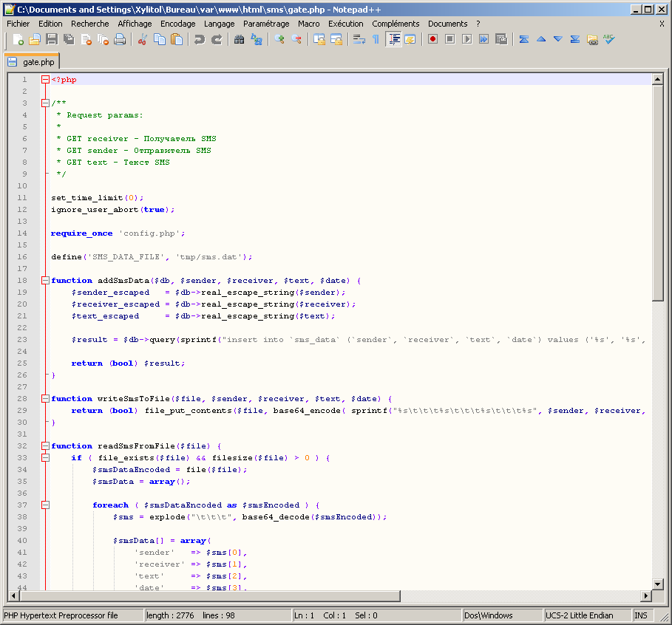Toggle INS insert mode in status bar
Viewport: 672px width, 625px height.
point(640,615)
